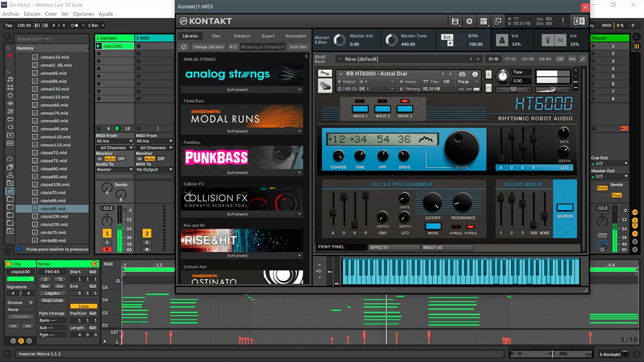Click the Fold button

pos(108,264)
